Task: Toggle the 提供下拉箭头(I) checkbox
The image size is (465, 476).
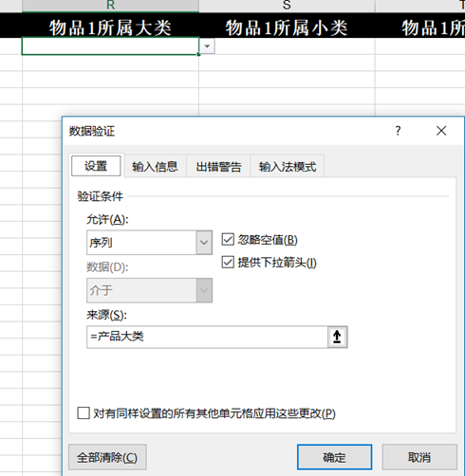Action: click(228, 262)
